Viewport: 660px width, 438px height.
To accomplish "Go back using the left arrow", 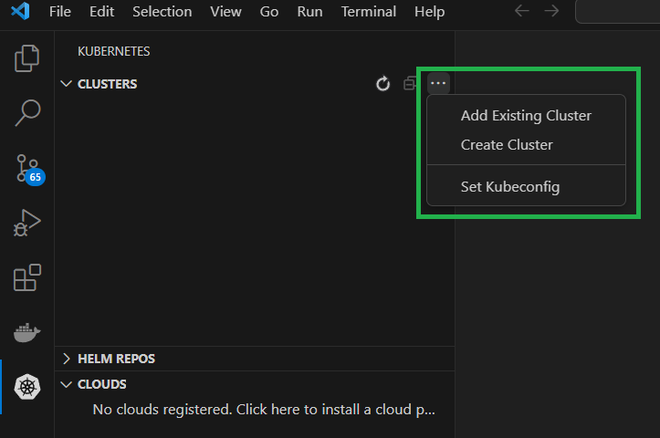I will click(521, 12).
